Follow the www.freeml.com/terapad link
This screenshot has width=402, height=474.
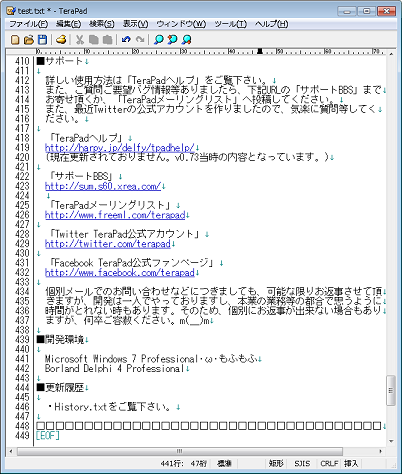[115, 215]
